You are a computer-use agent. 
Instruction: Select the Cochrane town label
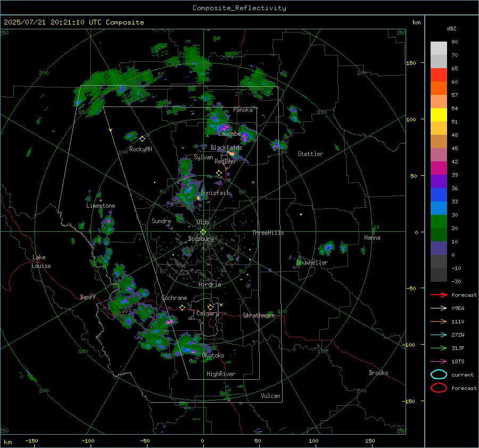(174, 298)
